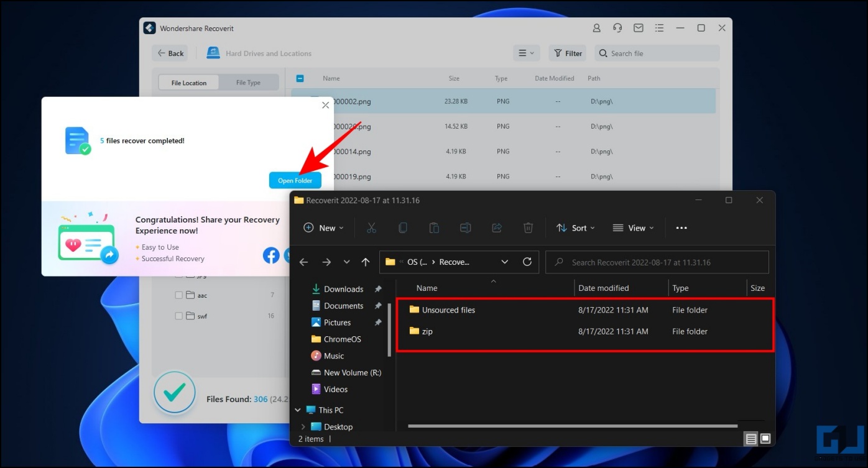Switch Explorer to details view icon
Screen dimensions: 868x468
(751, 439)
